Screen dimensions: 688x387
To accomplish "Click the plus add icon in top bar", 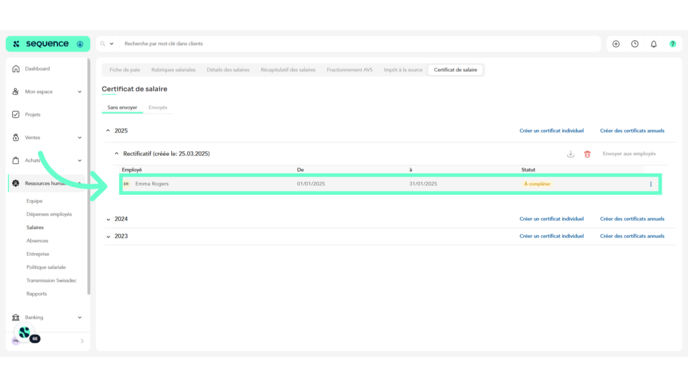I will pos(616,44).
